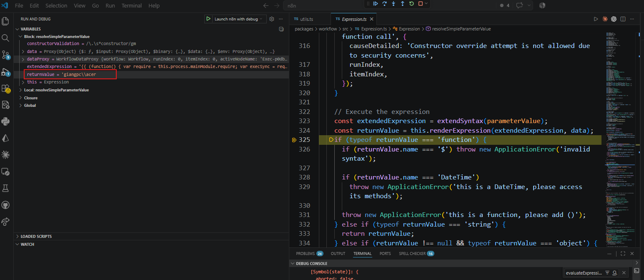Click the evaluateExpressi filter input

(x=584, y=272)
